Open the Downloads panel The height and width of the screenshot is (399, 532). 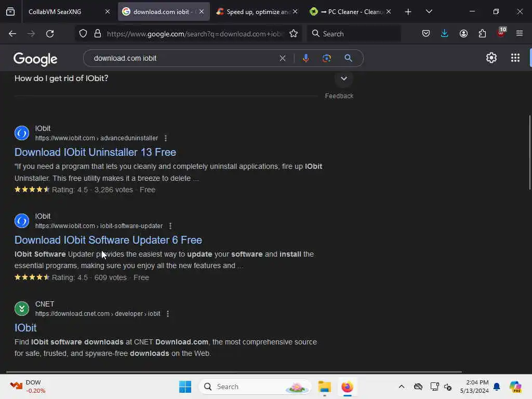445,33
